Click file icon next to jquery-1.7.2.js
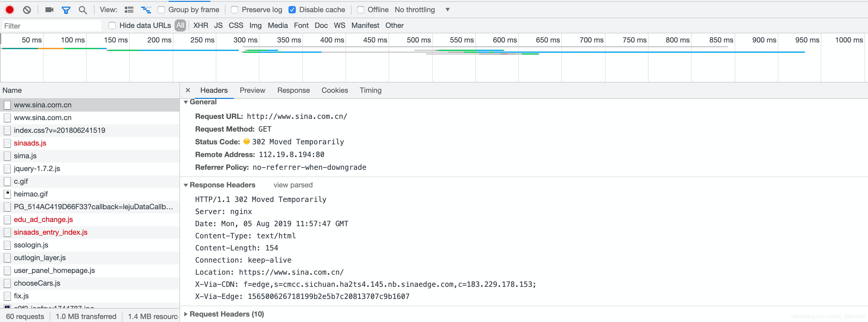This screenshot has width=868, height=322. point(7,169)
